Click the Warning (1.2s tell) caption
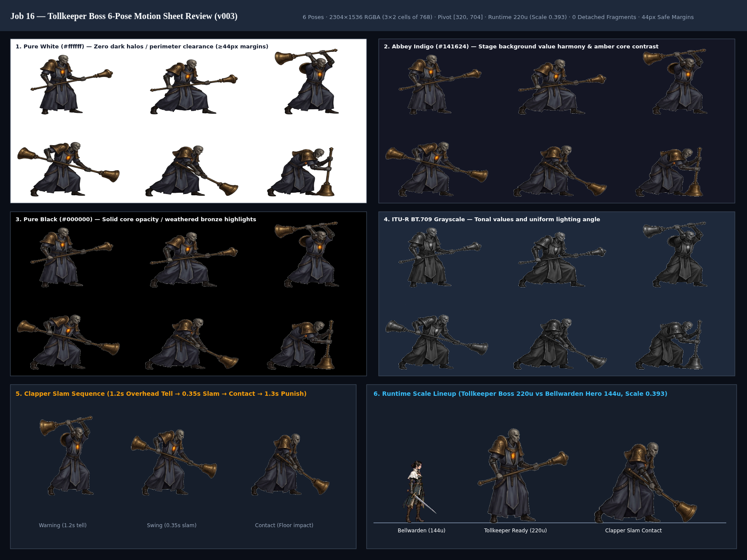The width and height of the screenshot is (747, 560). pos(63,525)
